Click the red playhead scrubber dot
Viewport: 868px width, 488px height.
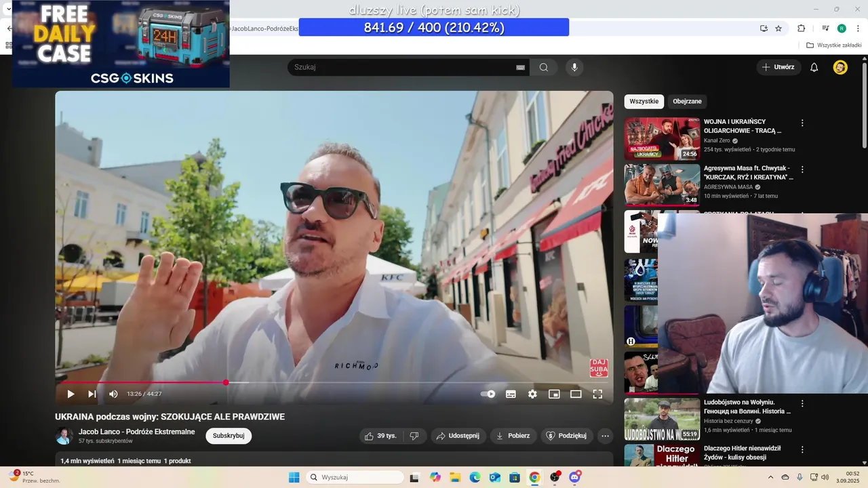[x=226, y=382]
